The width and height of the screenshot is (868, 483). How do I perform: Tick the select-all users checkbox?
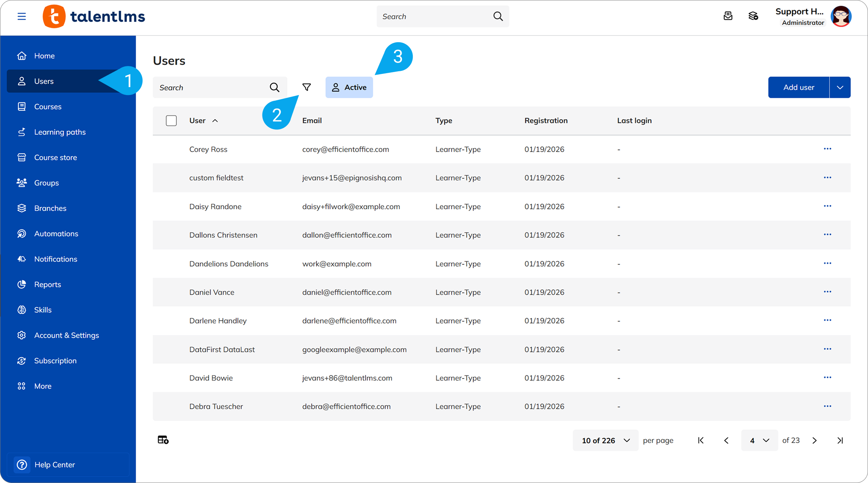(x=171, y=121)
